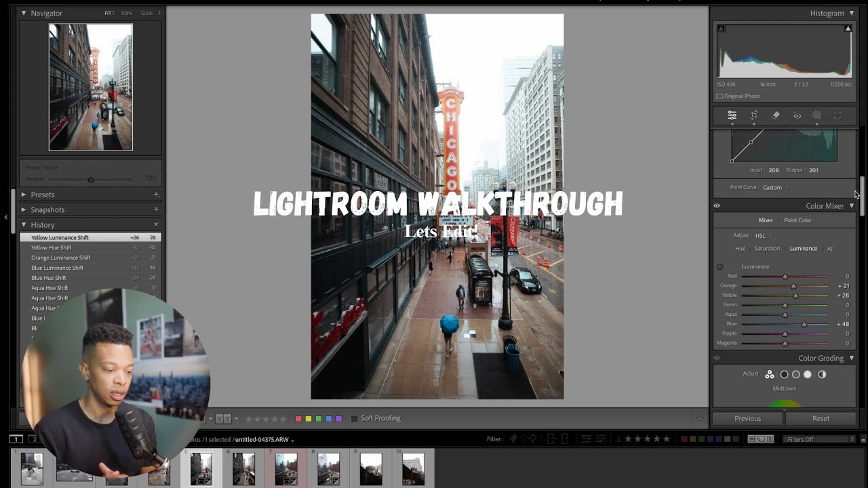This screenshot has height=488, width=868.
Task: Click the Navigator preview thumbnail
Action: (x=91, y=87)
